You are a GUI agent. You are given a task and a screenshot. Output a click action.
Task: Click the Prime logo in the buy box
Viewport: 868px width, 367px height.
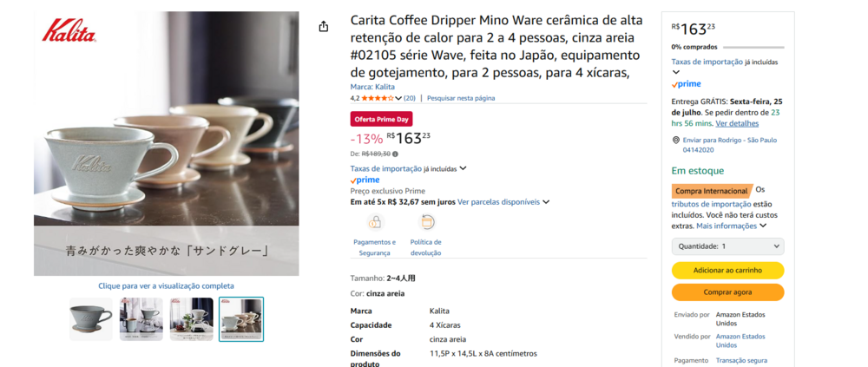pyautogui.click(x=686, y=84)
